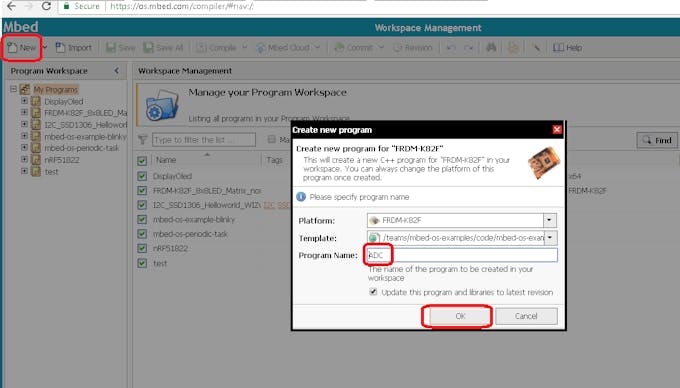Expand the mbed-os-example-blinky tree node
Screen dimensions: 680x388
[x=24, y=136]
